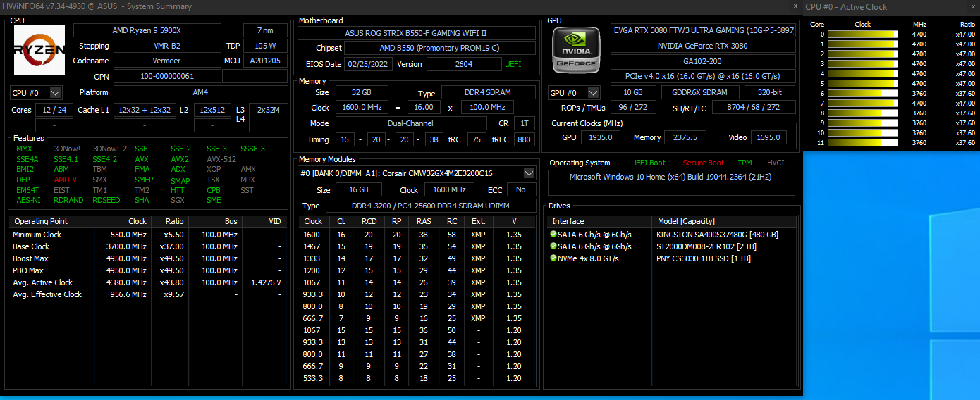Select the EVGA RTX 3080 FTW3 ULTRA GAMING field

[x=703, y=30]
